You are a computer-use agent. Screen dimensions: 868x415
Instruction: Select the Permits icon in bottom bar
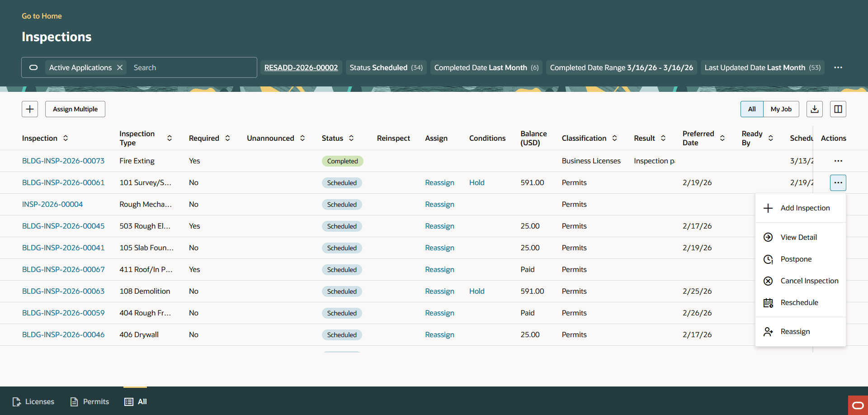[74, 401]
